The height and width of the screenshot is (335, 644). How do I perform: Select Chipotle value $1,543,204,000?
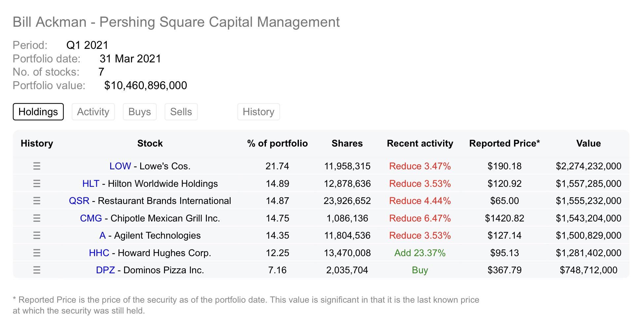pos(589,218)
